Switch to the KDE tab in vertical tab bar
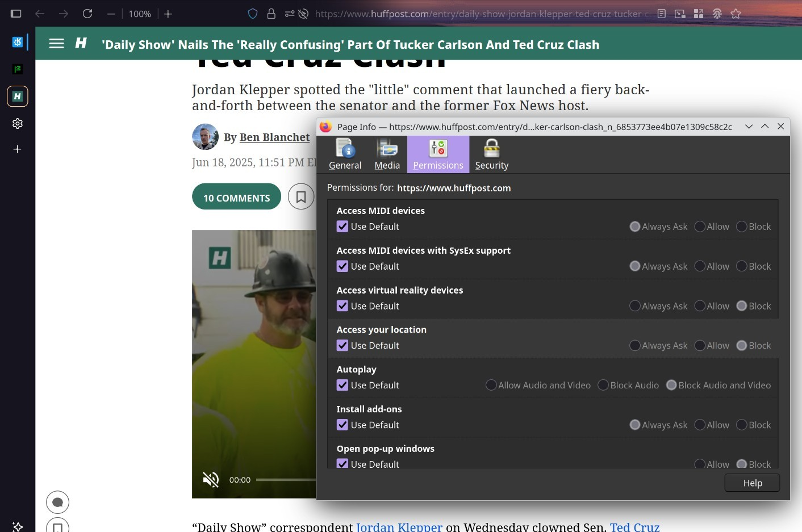 pyautogui.click(x=18, y=41)
